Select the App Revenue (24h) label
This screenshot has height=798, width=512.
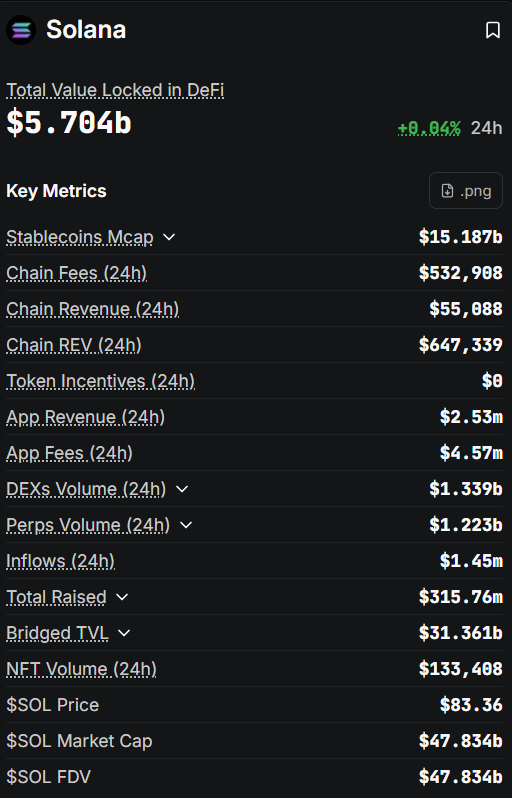86,417
